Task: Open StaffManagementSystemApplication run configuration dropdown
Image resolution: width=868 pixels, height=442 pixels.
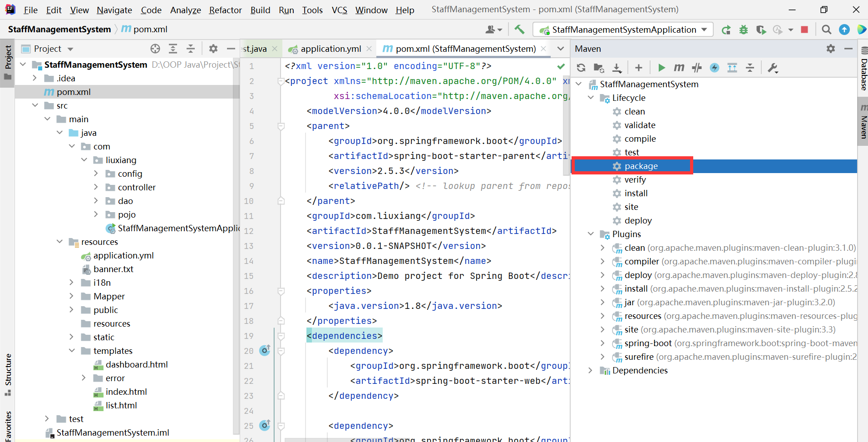Action: coord(623,30)
